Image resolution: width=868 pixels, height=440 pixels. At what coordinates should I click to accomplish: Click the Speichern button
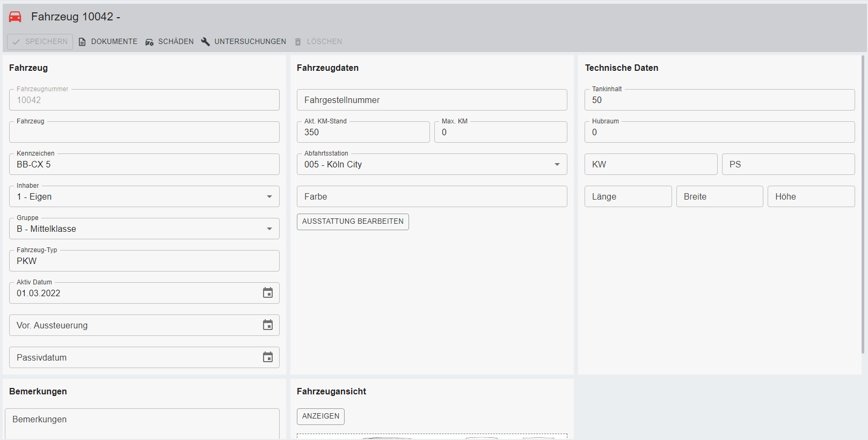pos(40,42)
